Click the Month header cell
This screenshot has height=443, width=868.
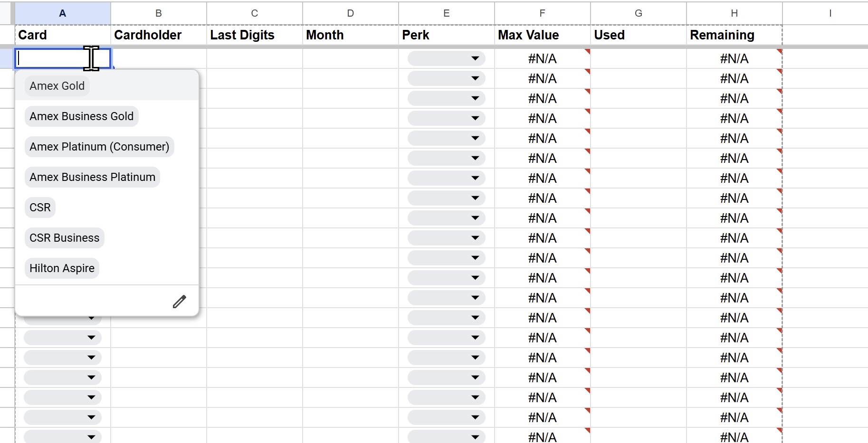[351, 35]
